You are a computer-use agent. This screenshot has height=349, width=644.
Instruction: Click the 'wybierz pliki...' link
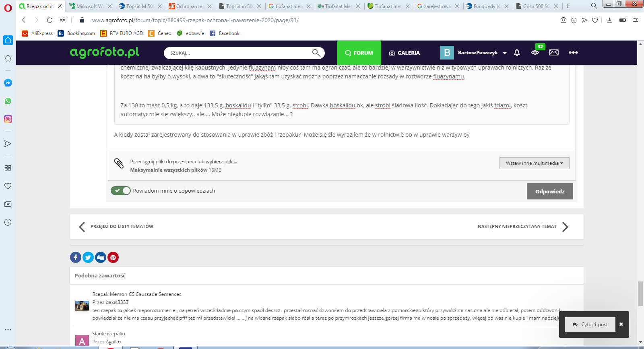pyautogui.click(x=221, y=162)
